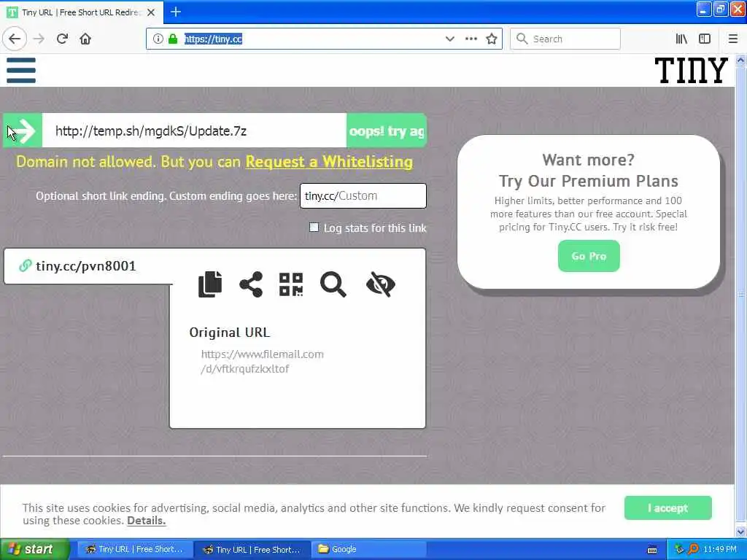Click the tiny.cc/pvn8001 short link

click(86, 265)
